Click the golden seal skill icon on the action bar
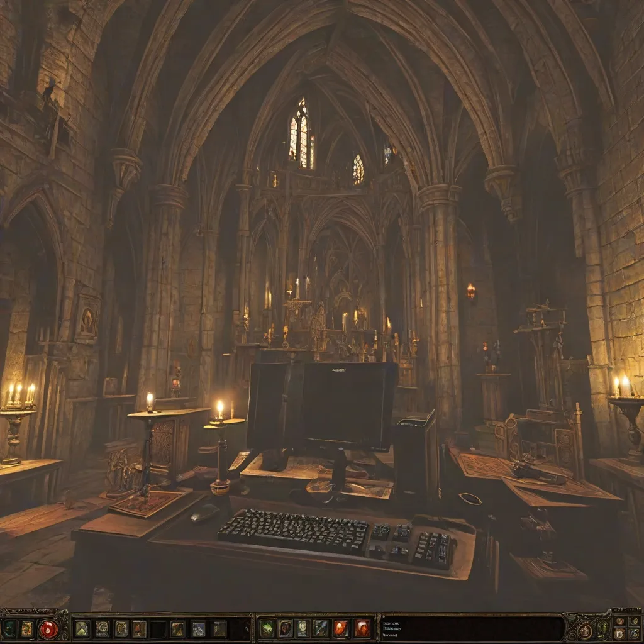Screen dimensions: 644x644 [121, 629]
